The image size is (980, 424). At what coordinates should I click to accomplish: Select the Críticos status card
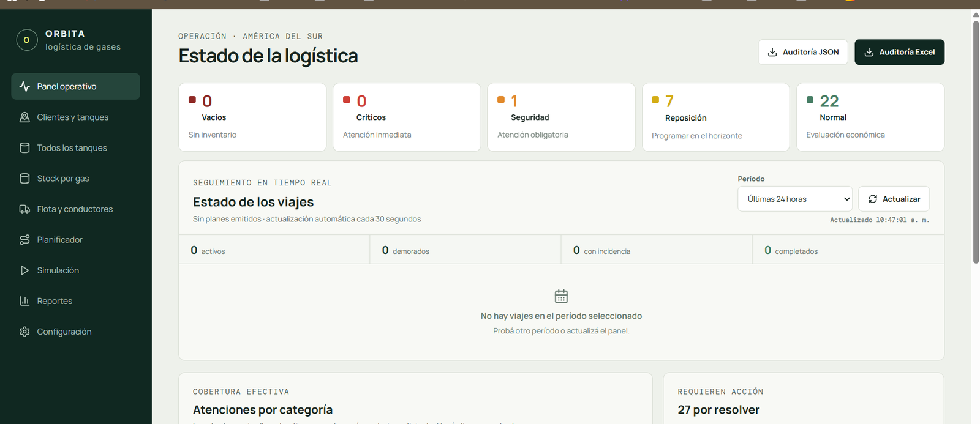407,117
